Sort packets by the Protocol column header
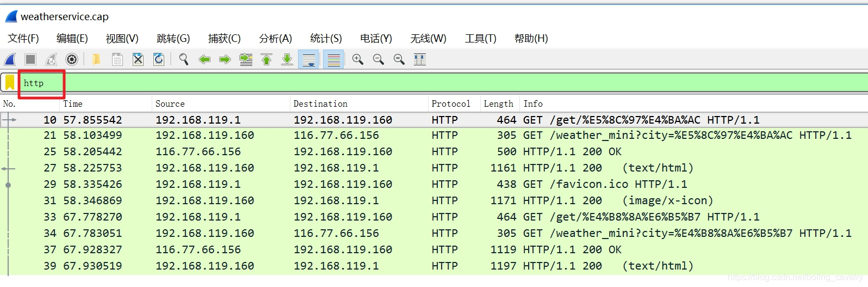This screenshot has height=287, width=868. point(451,103)
